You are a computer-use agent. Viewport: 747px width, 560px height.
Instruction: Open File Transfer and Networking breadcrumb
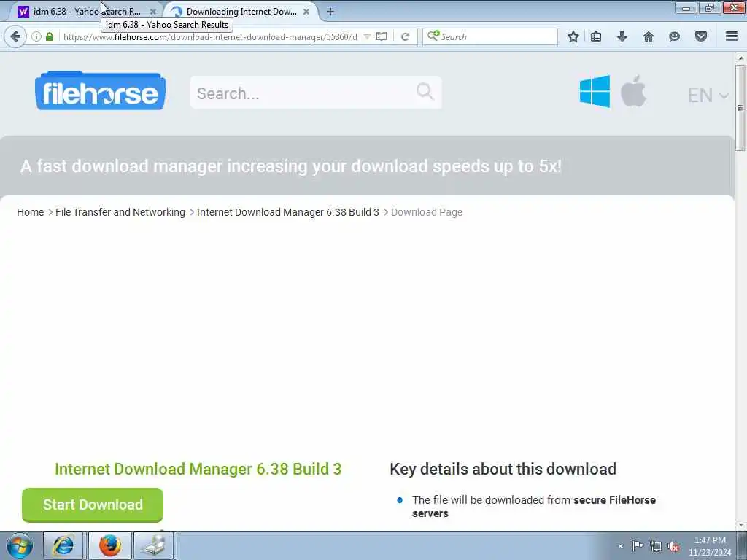coord(120,212)
